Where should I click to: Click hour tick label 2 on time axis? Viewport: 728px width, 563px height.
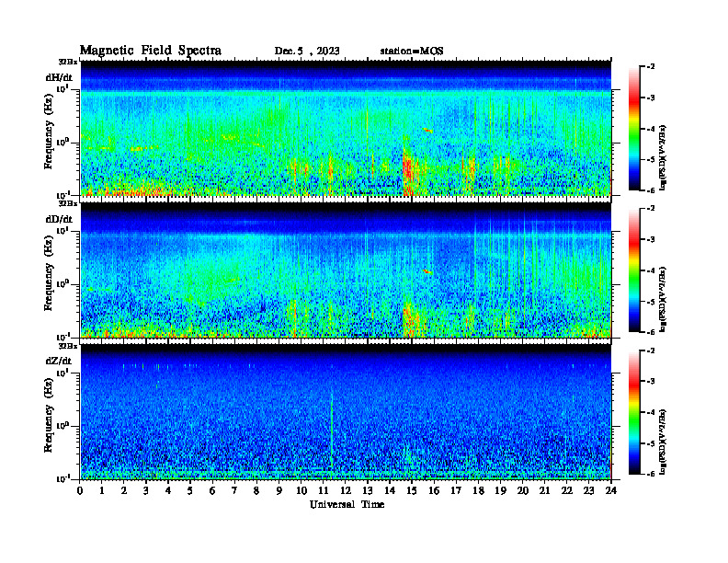point(124,491)
